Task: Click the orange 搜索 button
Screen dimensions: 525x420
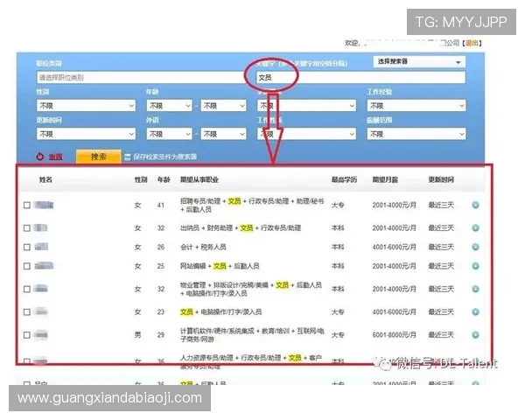Action: point(98,157)
